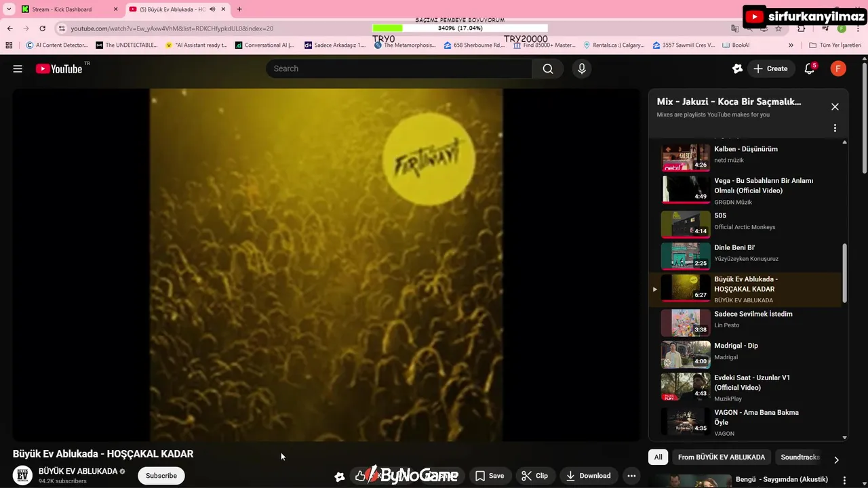Viewport: 868px width, 488px height.
Task: Subscribe to BÜYÜK EV ABLUKADA
Action: (161, 476)
